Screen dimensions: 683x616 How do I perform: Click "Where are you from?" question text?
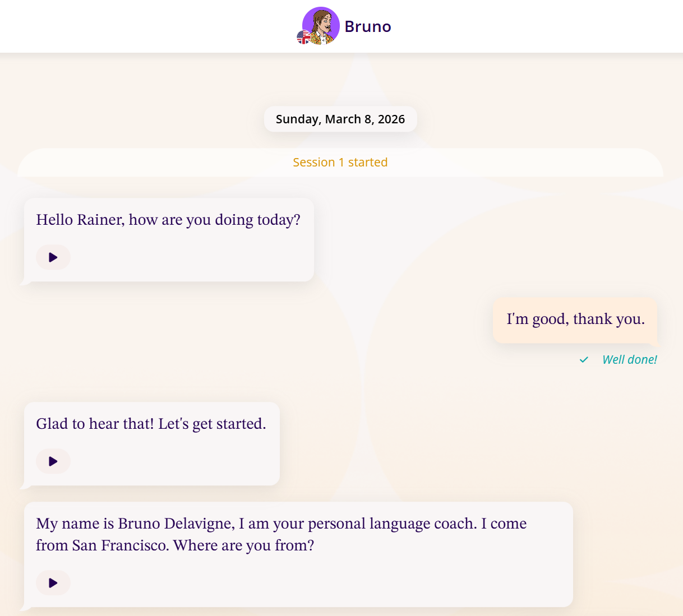click(x=243, y=545)
